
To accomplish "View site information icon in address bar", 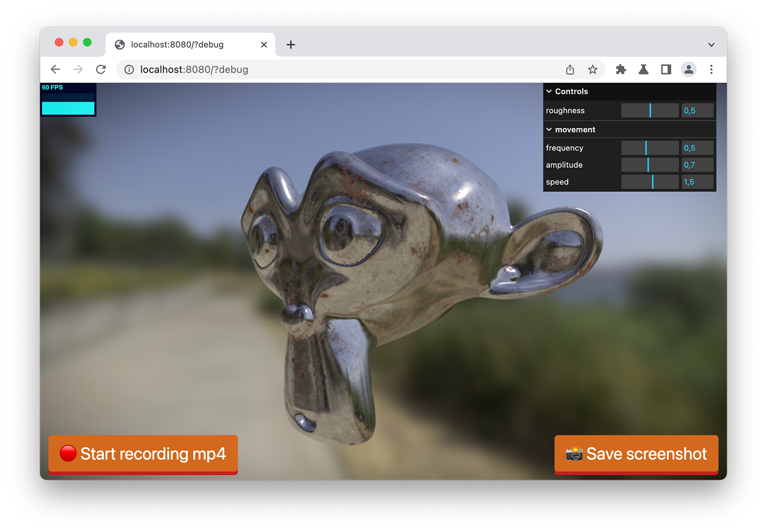I will (129, 70).
